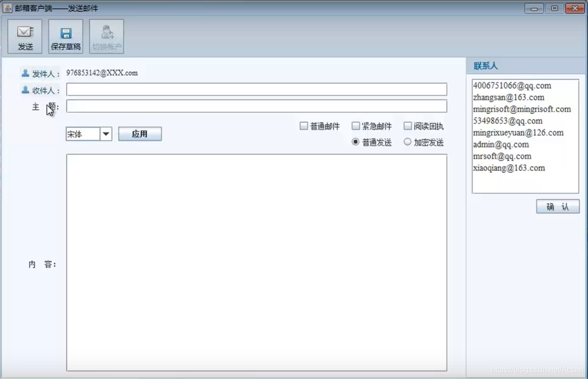Screen dimensions: 588x379
Task: Select contact mrsoft@qq.com
Action: pyautogui.click(x=502, y=156)
